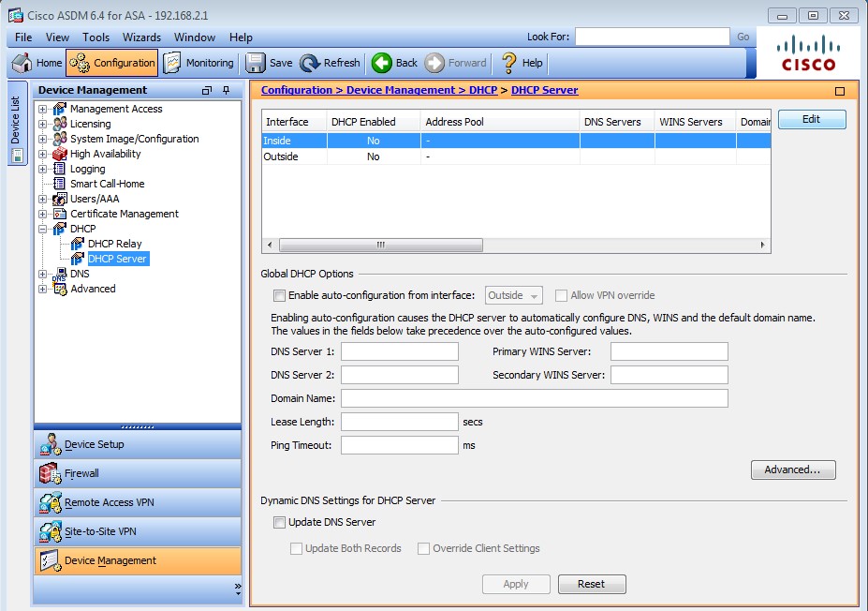
Task: Expand the Licensing node
Action: coord(43,124)
